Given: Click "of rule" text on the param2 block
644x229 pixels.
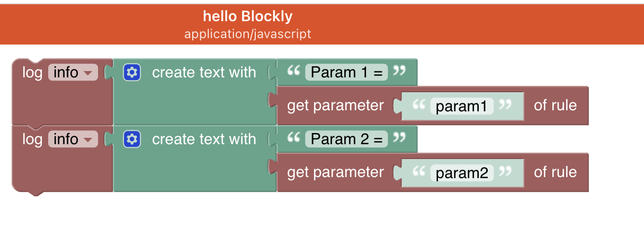Looking at the screenshot, I should [555, 172].
